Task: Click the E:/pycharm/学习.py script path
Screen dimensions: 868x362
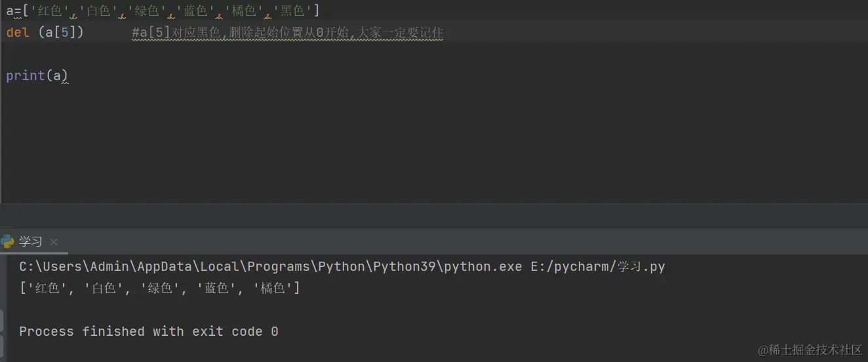Action: tap(598, 266)
